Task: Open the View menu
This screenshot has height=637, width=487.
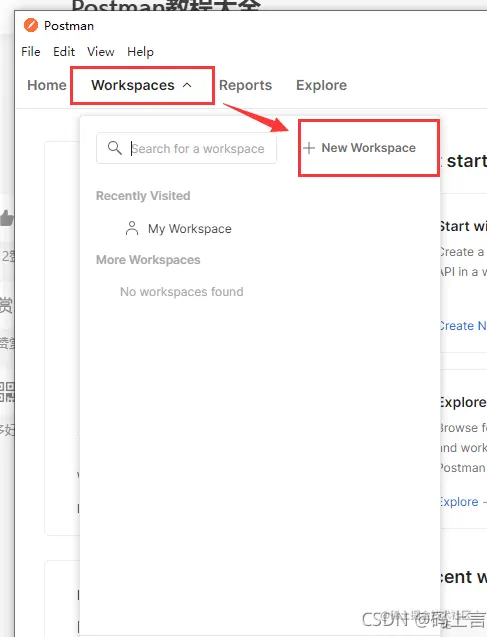Action: coord(101,52)
